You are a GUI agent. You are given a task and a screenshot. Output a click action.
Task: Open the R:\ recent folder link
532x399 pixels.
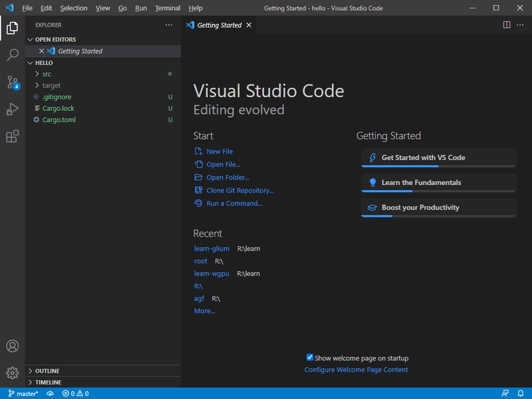[198, 286]
